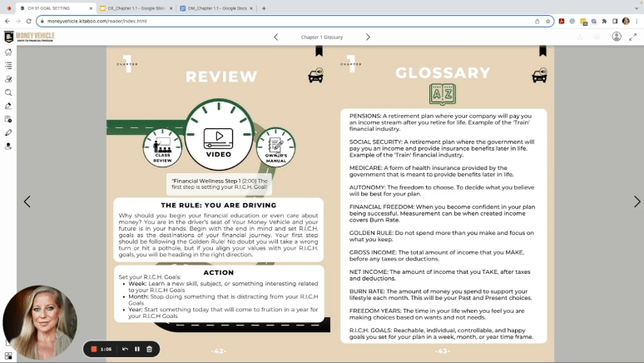Select the pen drawing tool
The width and height of the screenshot is (644, 363).
8,132
